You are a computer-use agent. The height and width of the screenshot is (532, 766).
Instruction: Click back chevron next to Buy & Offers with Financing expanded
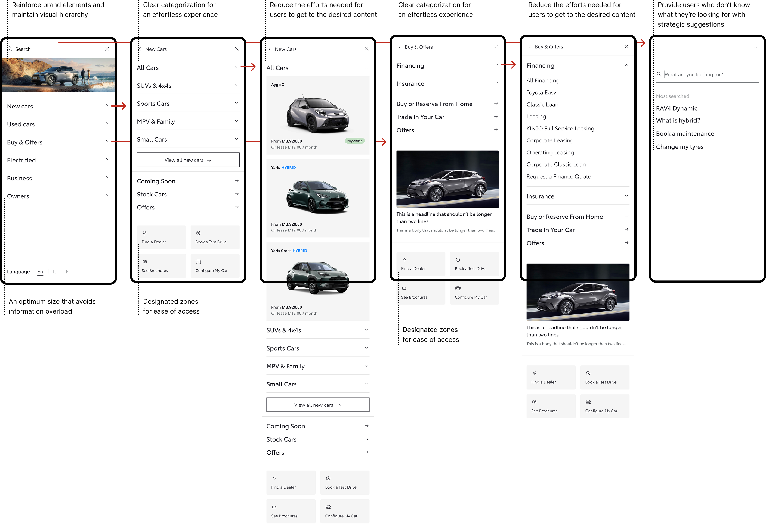pos(529,47)
